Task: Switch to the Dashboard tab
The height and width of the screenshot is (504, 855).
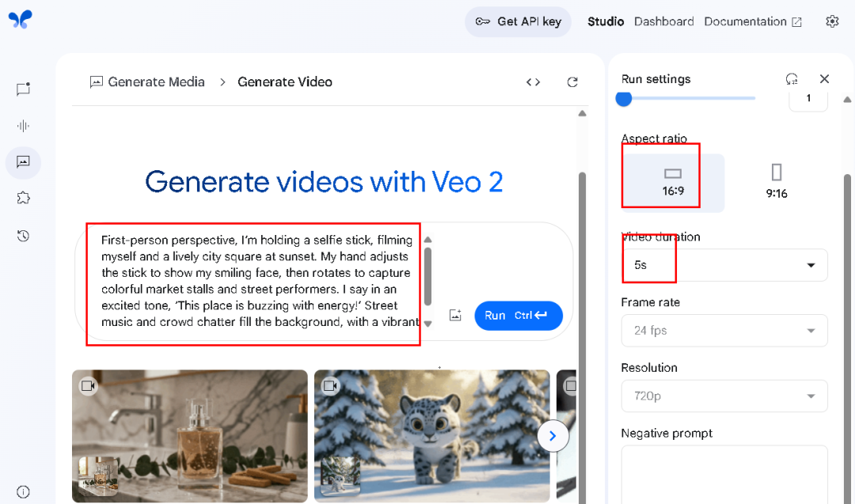Action: [x=663, y=22]
